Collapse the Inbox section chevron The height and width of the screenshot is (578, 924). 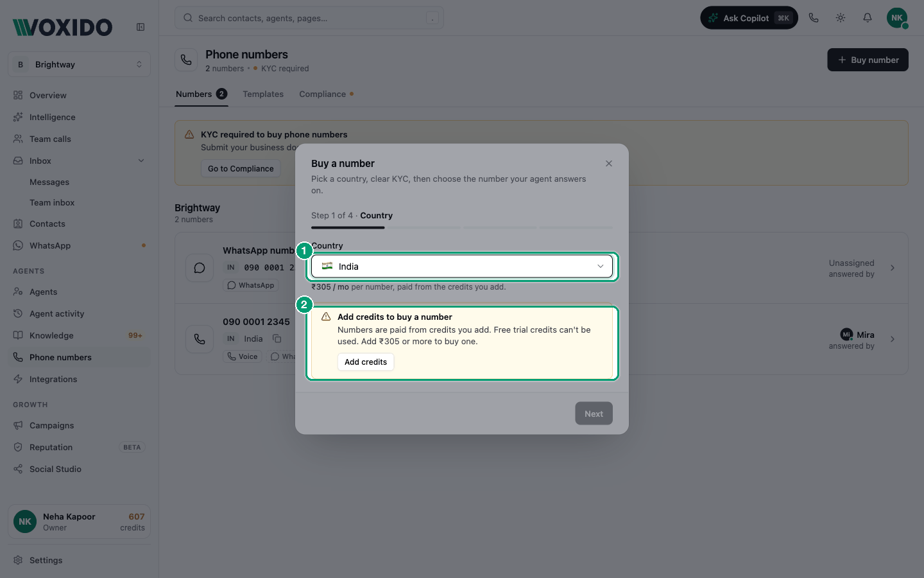[141, 161]
